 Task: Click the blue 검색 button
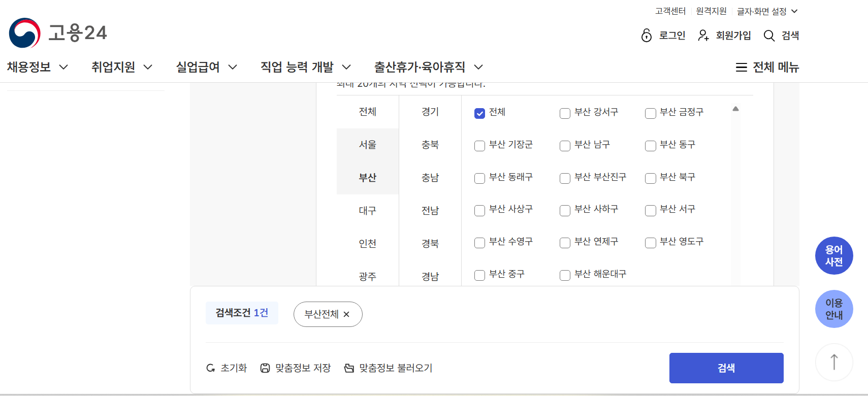pyautogui.click(x=726, y=368)
